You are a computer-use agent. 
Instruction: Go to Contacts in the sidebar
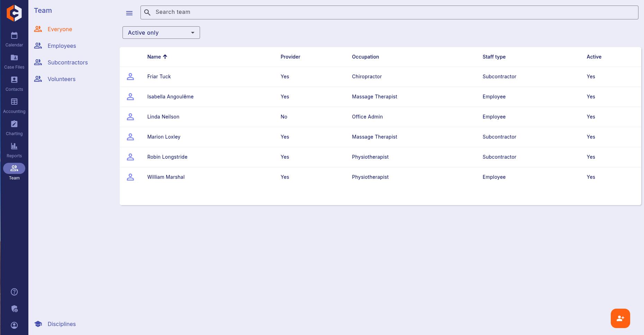pyautogui.click(x=14, y=83)
